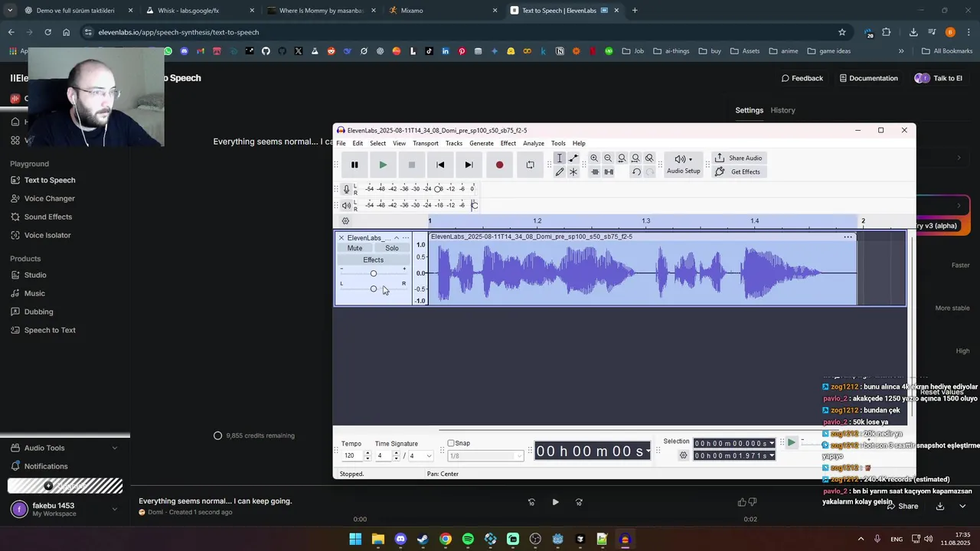Switch to the History tab in ElevenLabs
980x551 pixels.
click(782, 110)
